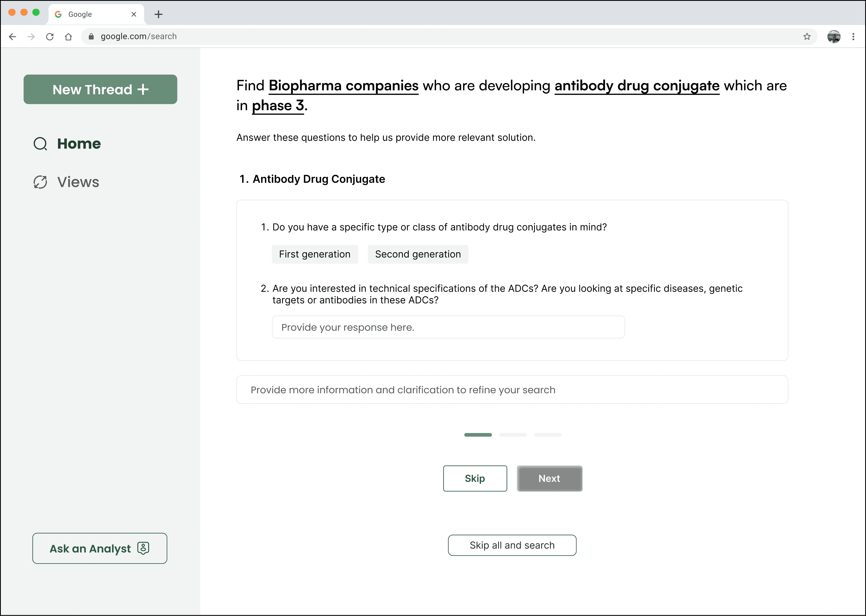The image size is (866, 616).
Task: Open a new browser tab with plus
Action: [159, 14]
